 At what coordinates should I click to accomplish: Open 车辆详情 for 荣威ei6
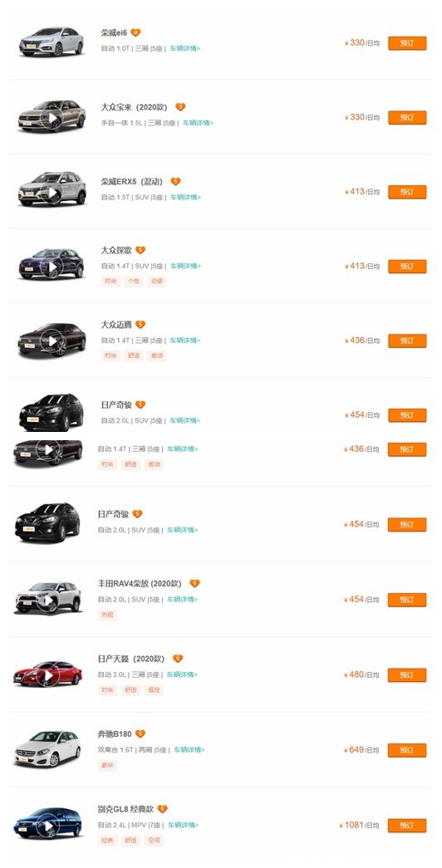coord(185,49)
